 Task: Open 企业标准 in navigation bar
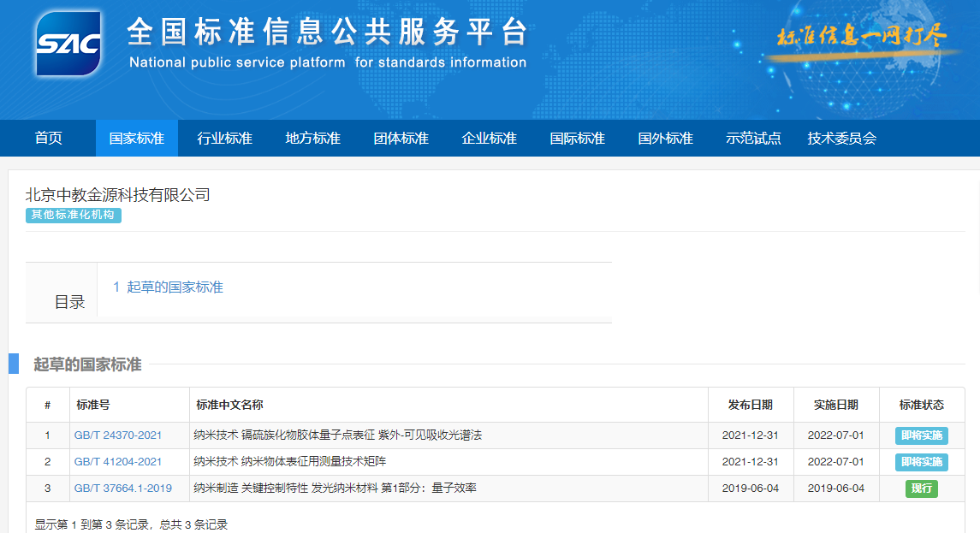pos(489,139)
